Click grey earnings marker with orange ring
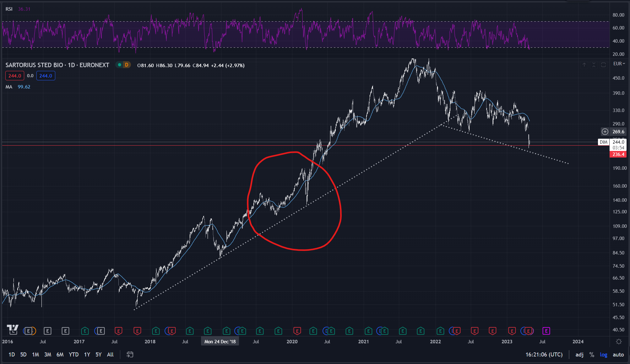The width and height of the screenshot is (630, 364). tap(29, 331)
